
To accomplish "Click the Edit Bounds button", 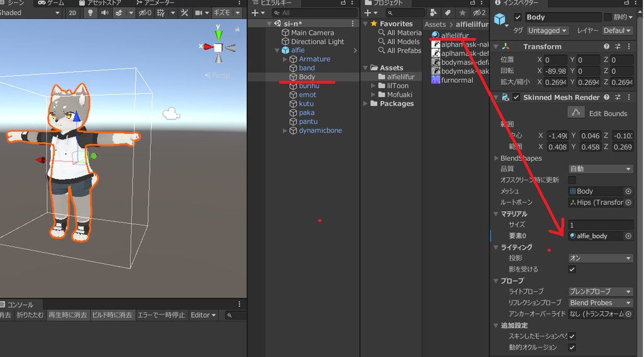I will pyautogui.click(x=576, y=113).
